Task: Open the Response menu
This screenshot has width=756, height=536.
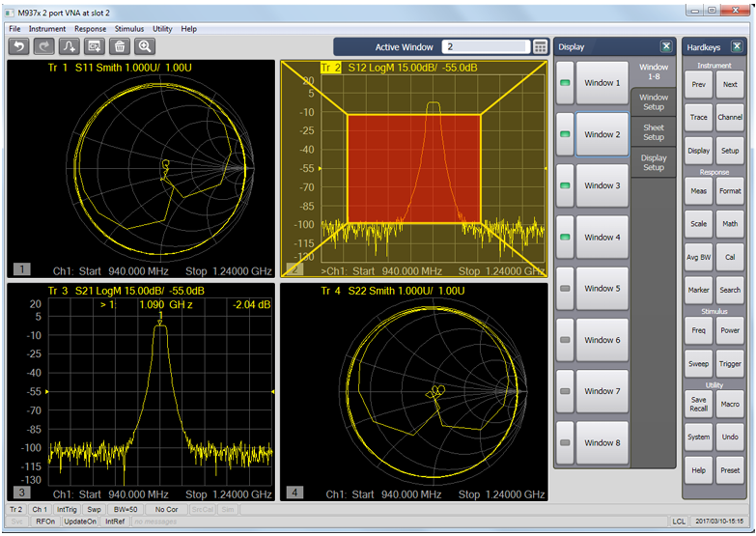Action: point(90,29)
